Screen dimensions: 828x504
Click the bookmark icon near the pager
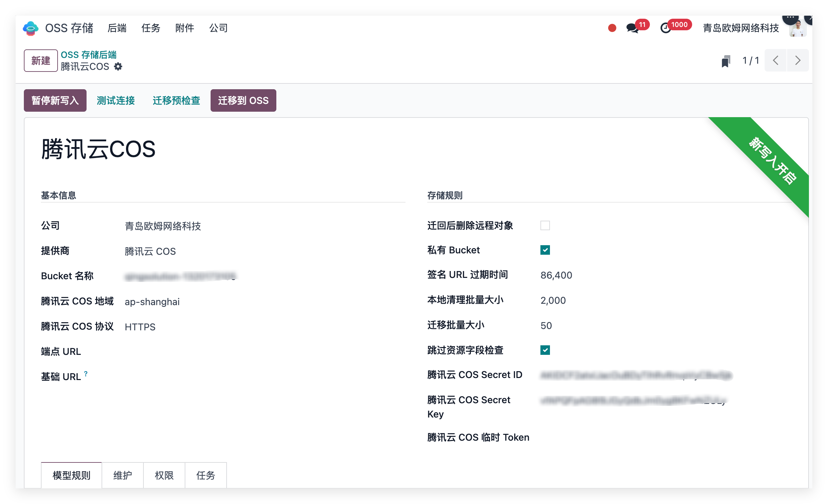pyautogui.click(x=726, y=61)
